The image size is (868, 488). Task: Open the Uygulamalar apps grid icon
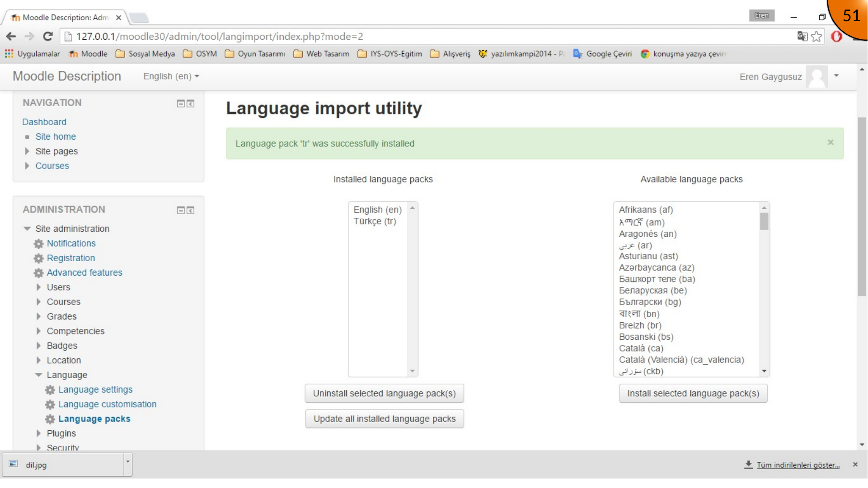click(9, 54)
